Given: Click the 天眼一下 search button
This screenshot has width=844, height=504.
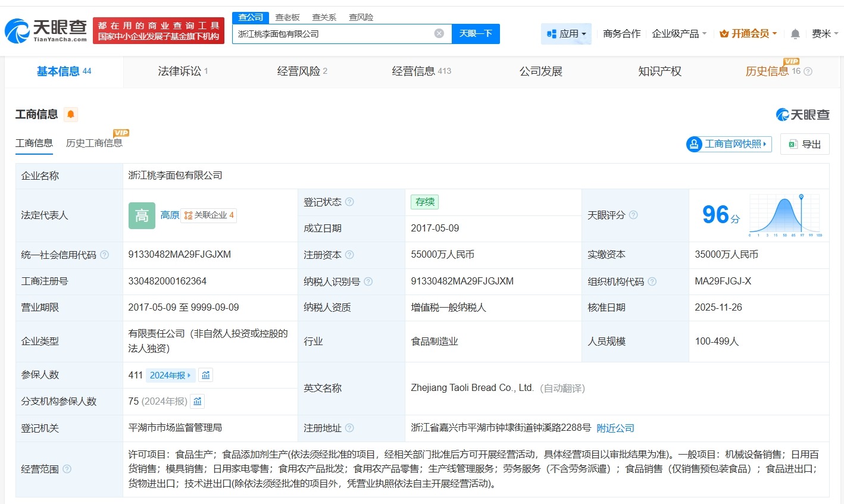Looking at the screenshot, I should point(476,34).
